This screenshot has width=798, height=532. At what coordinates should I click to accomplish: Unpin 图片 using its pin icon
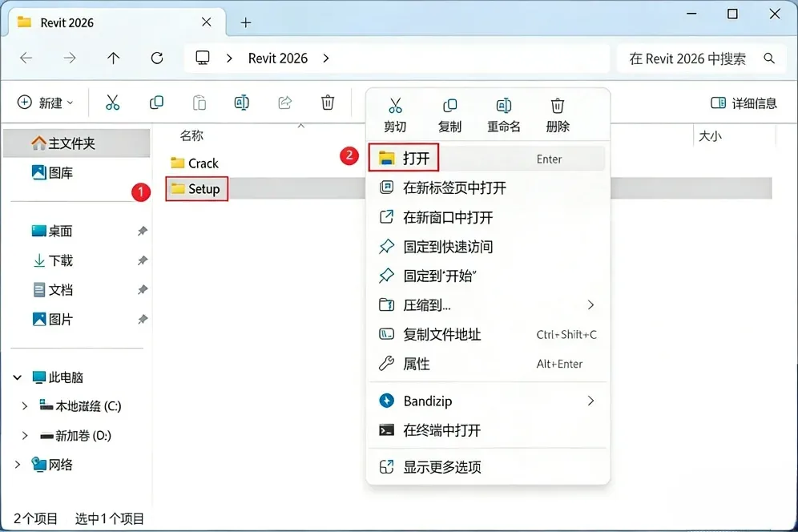(142, 319)
